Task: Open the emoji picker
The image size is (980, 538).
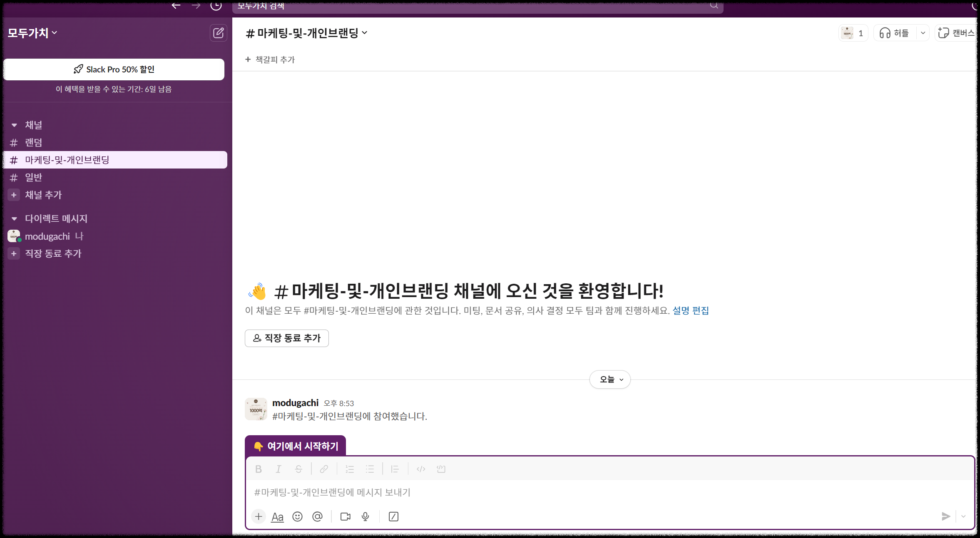Action: point(298,516)
